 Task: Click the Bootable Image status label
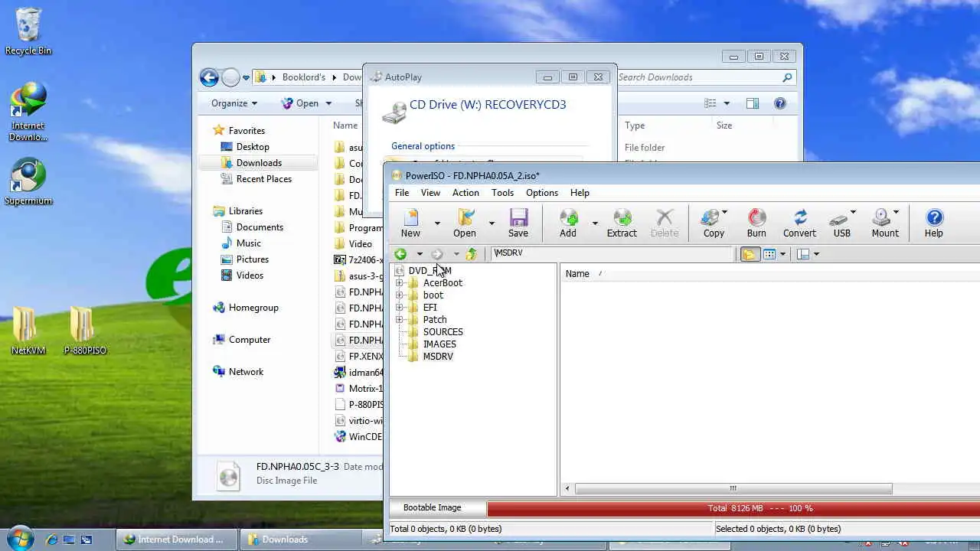coord(433,507)
